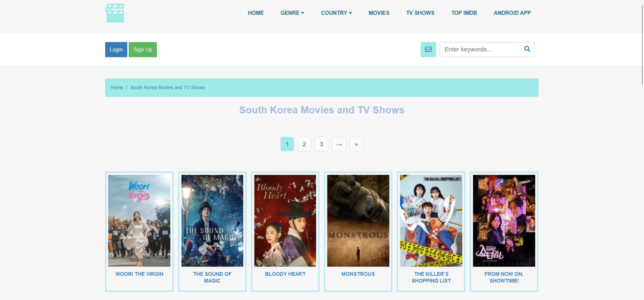Image resolution: width=644 pixels, height=300 pixels.
Task: Click South Korea Movies breadcrumb link
Action: click(x=167, y=88)
